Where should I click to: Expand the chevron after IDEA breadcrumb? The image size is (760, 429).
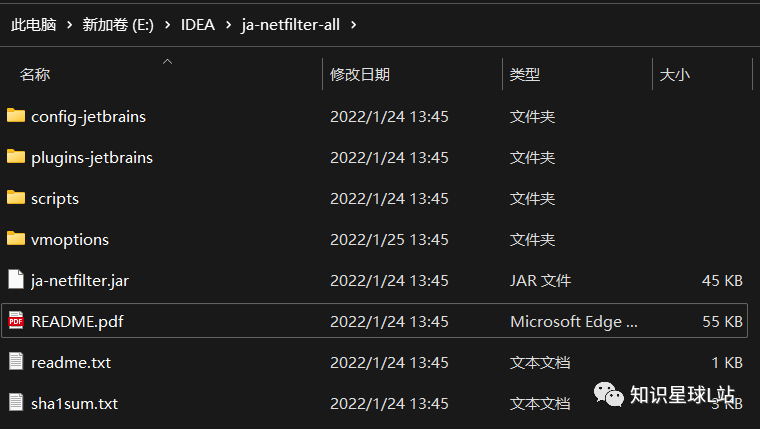click(228, 25)
